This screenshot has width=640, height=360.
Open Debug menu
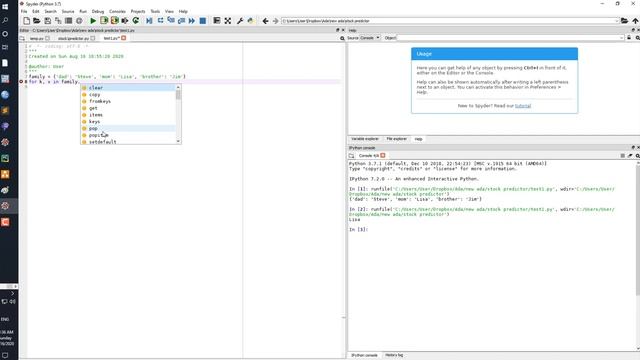pyautogui.click(x=98, y=11)
